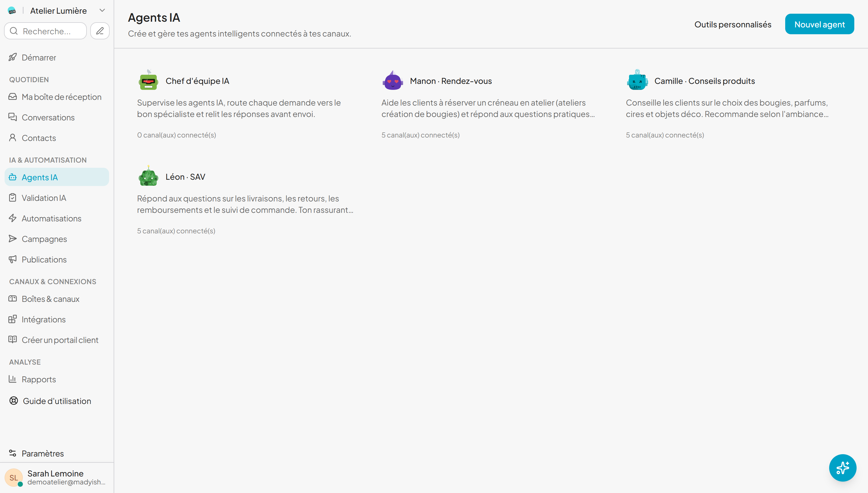Image resolution: width=868 pixels, height=493 pixels.
Task: Select Manon purple robot avatar icon
Action: coord(393,80)
